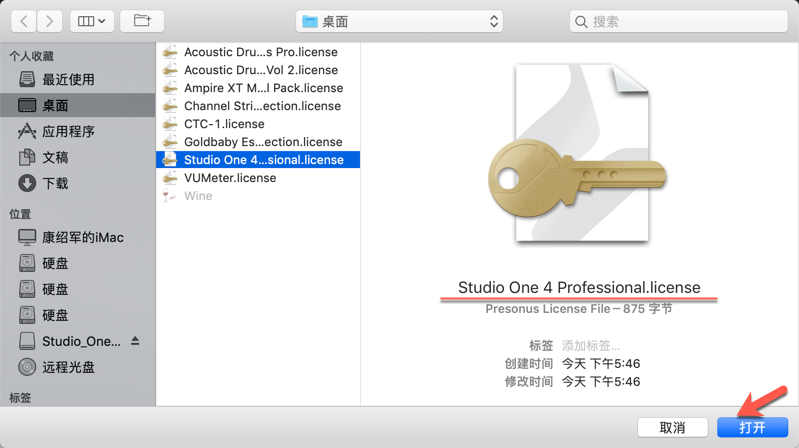Expand the 桌面 folder location popup

pos(400,21)
